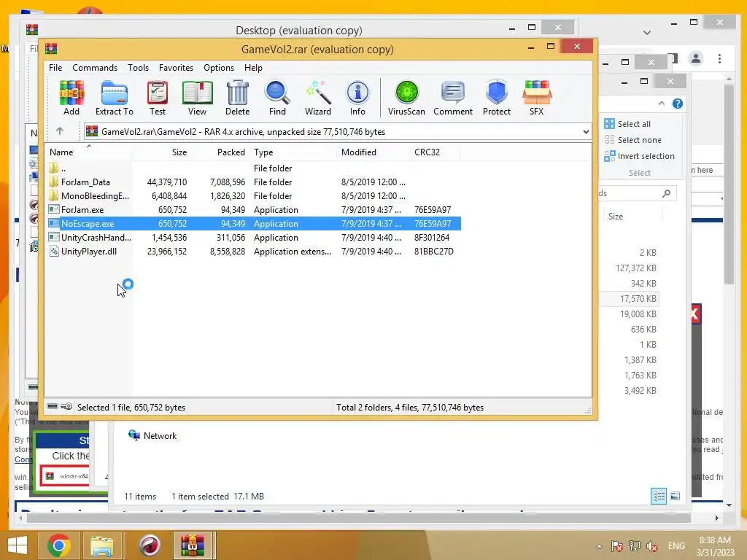Launch the Wizard wand icon

click(x=318, y=97)
